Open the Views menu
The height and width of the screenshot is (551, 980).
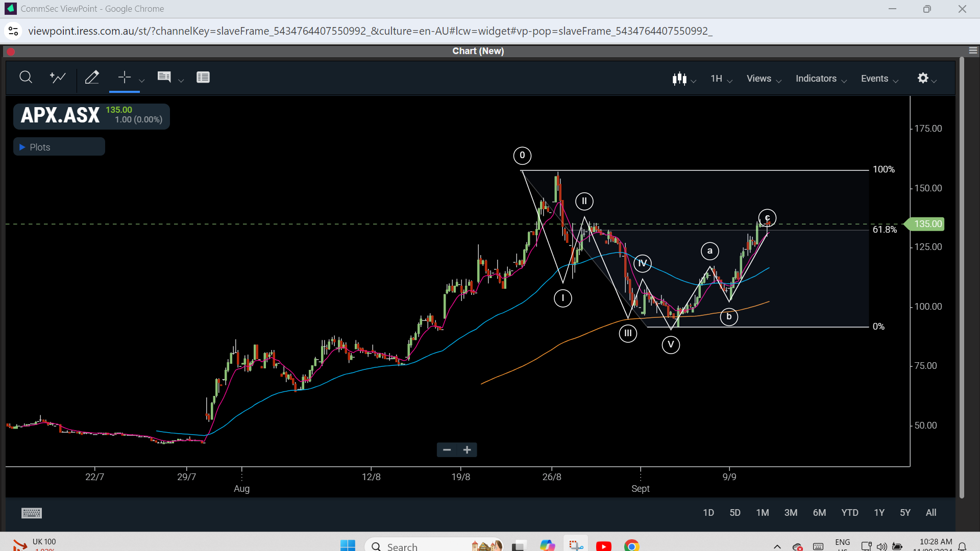pos(764,79)
